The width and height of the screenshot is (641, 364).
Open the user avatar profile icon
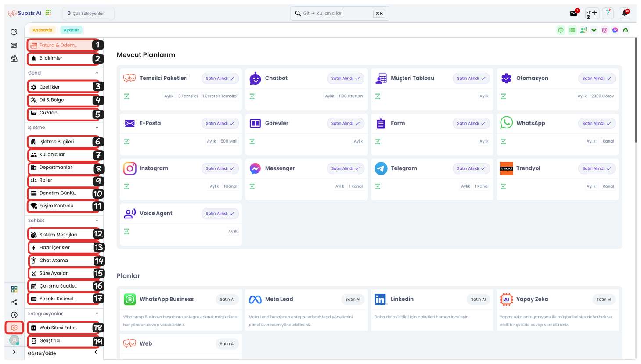[x=14, y=340]
